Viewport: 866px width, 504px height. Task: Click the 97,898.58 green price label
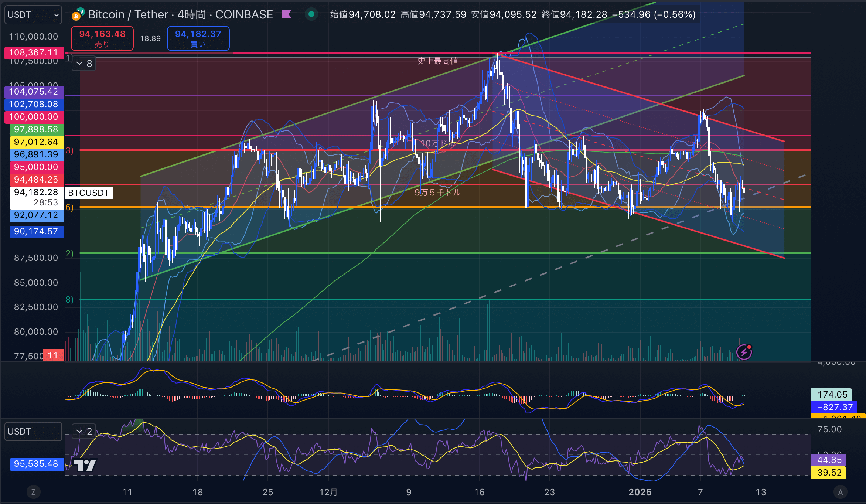point(37,129)
